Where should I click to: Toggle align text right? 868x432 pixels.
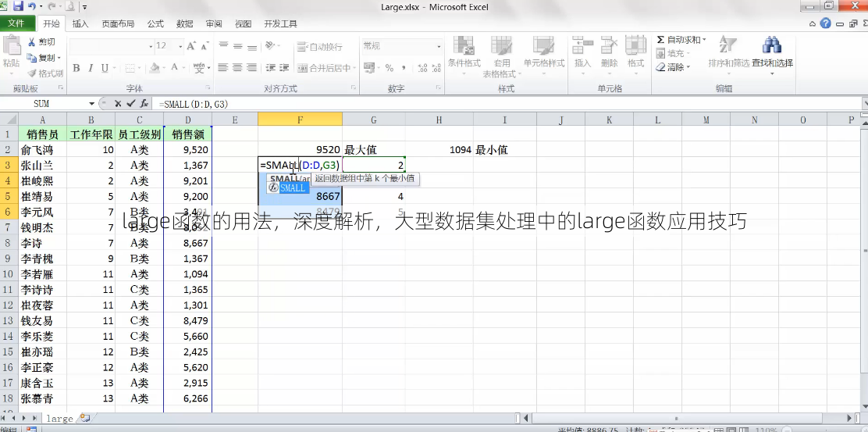(x=252, y=68)
